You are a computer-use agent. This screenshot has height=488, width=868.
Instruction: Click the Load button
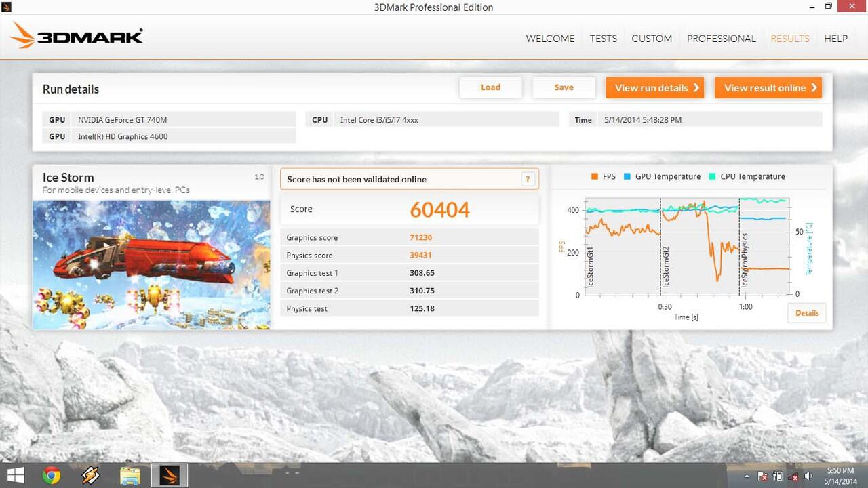tap(490, 87)
